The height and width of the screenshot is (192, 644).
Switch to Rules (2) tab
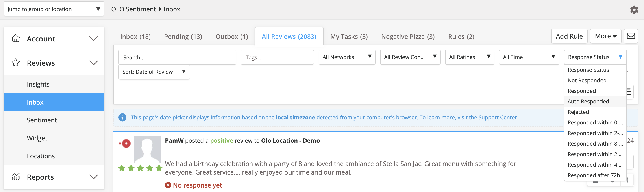[x=461, y=37]
